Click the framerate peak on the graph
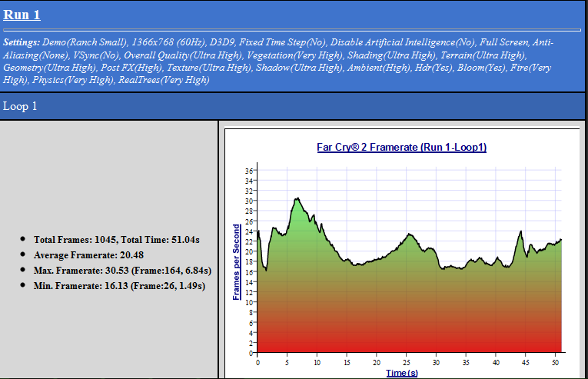Image resolution: width=588 pixels, height=379 pixels. click(297, 198)
